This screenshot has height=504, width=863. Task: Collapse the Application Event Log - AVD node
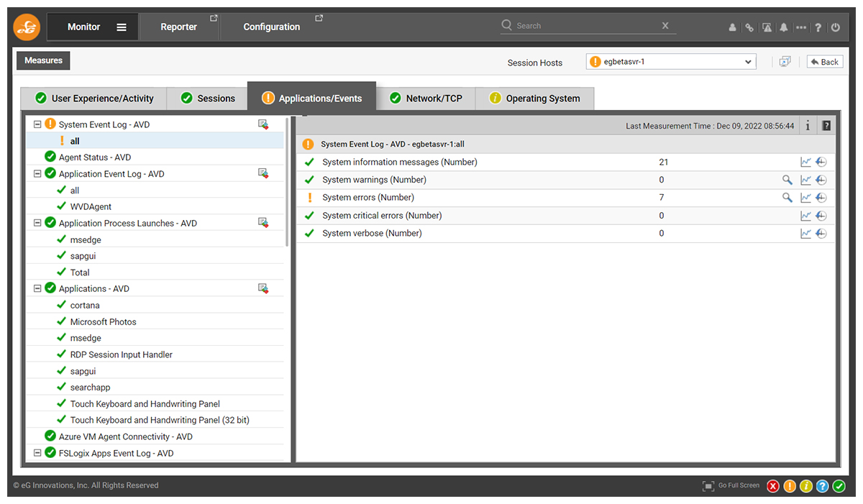coord(37,173)
